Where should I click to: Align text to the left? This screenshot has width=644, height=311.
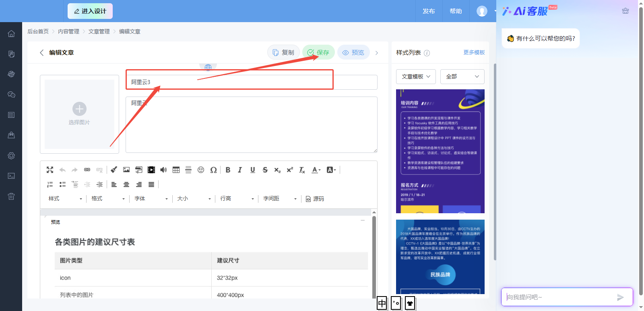114,184
